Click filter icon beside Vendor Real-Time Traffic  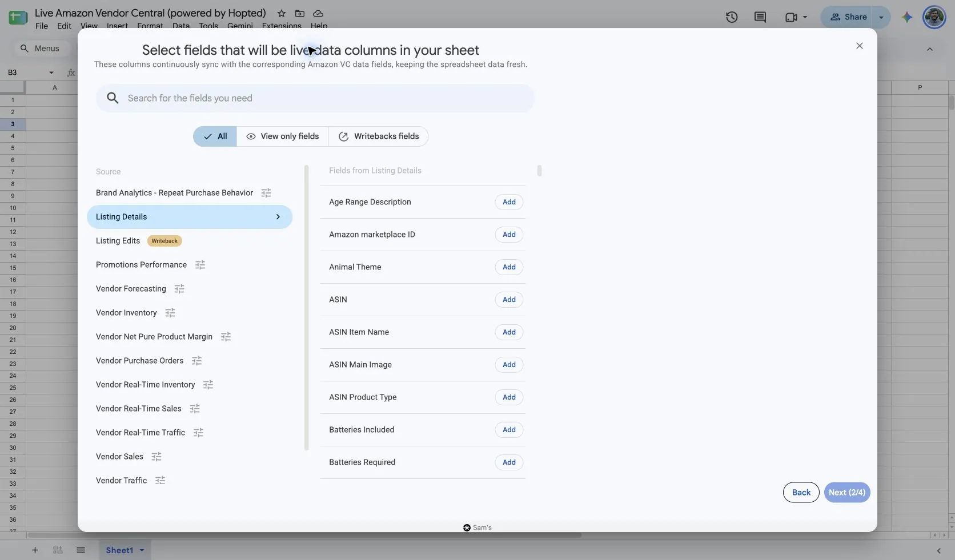pyautogui.click(x=198, y=433)
